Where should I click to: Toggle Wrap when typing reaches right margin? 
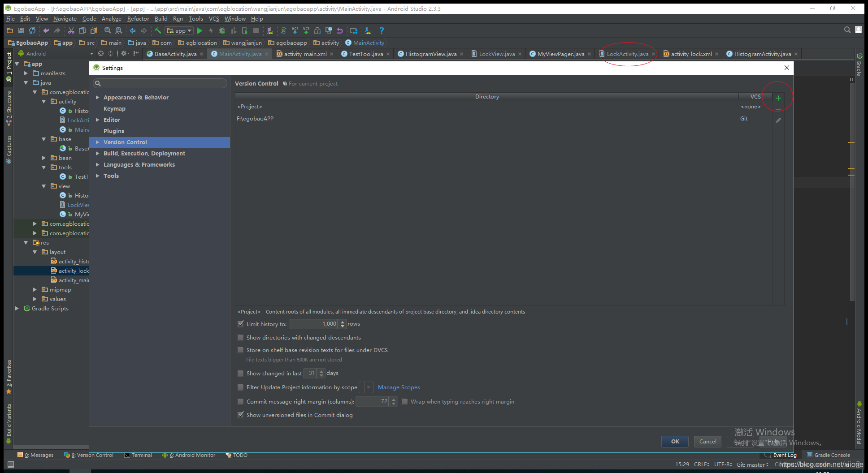pyautogui.click(x=405, y=401)
